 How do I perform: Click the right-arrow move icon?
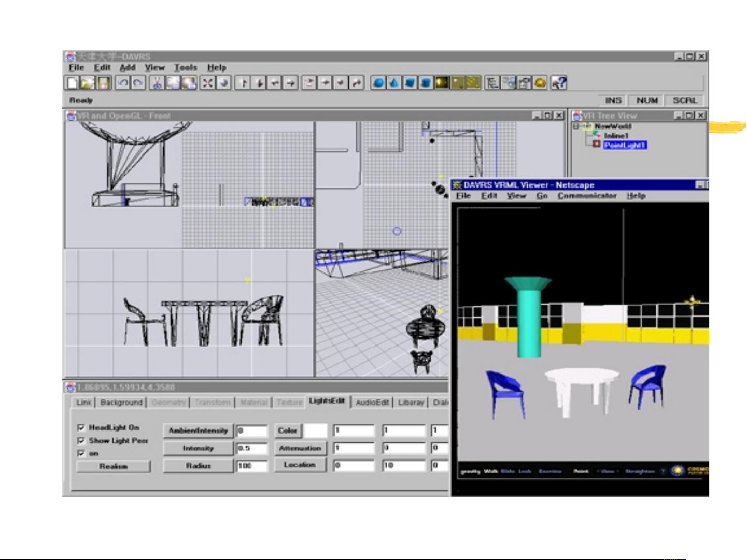(290, 82)
